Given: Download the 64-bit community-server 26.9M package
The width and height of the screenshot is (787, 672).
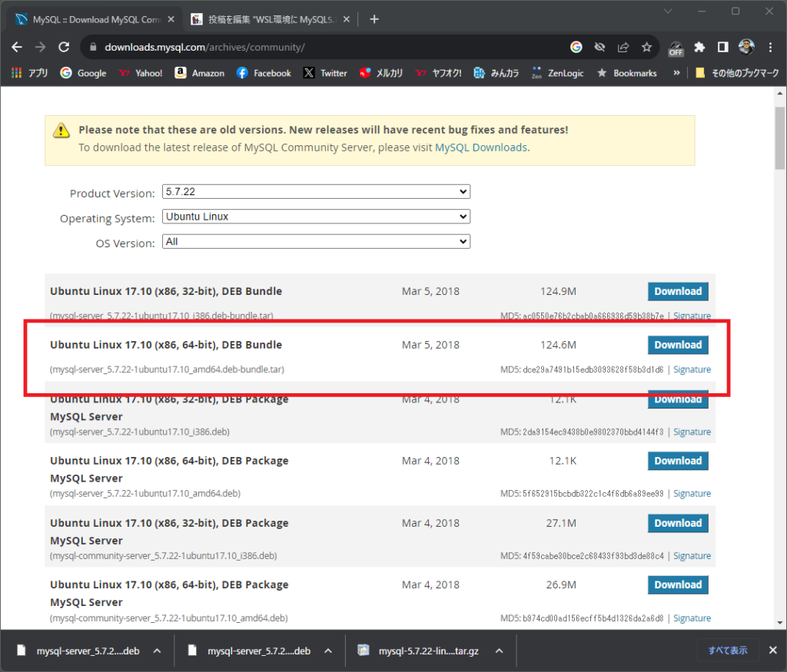Looking at the screenshot, I should pos(678,584).
